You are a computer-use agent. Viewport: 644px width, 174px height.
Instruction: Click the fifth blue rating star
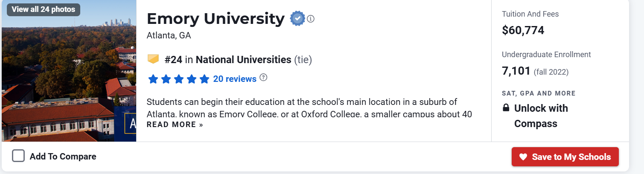tap(204, 79)
